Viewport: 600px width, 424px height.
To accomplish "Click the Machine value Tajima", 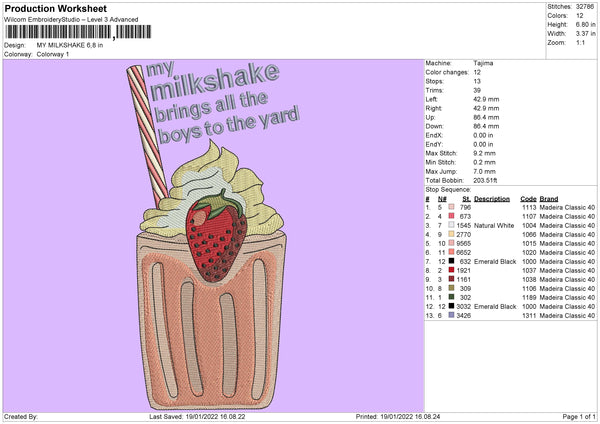I will click(483, 63).
